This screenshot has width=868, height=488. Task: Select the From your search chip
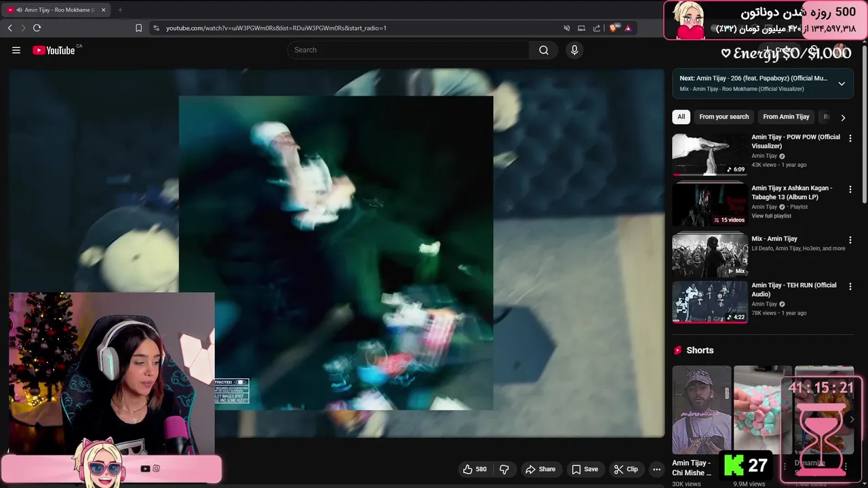click(724, 117)
